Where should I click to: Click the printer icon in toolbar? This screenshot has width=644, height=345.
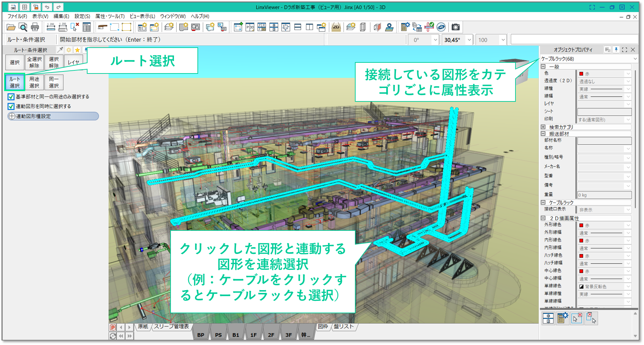35,27
